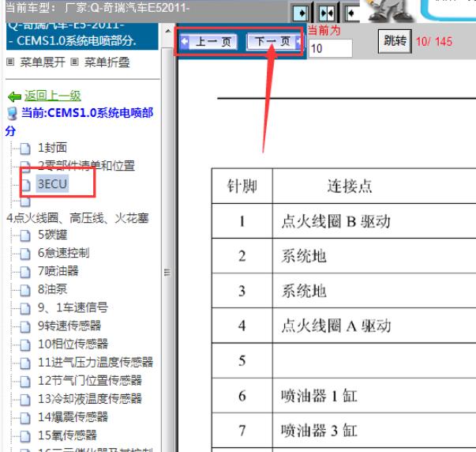Click document icon beside 8油泵
476x452 pixels.
25,290
